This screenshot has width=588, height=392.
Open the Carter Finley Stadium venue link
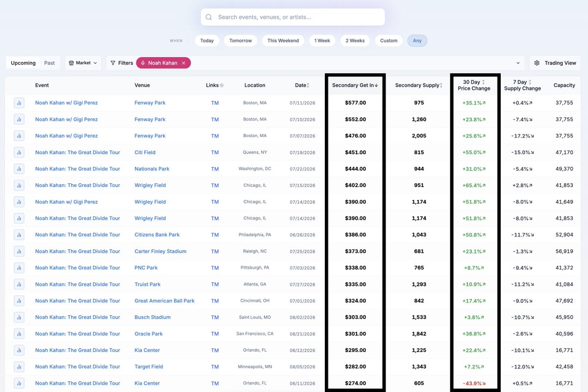[161, 251]
